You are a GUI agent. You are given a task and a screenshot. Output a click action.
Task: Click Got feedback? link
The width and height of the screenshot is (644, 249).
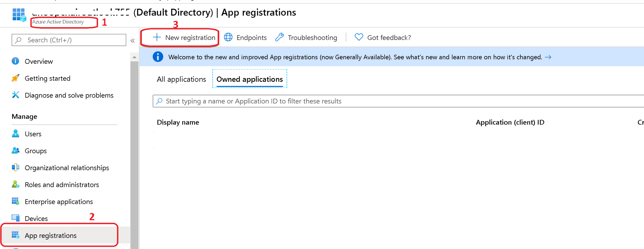pos(383,37)
